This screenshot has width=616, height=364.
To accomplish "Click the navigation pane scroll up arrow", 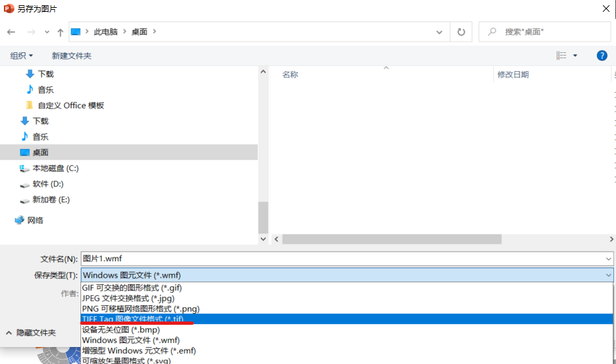I will 264,72.
